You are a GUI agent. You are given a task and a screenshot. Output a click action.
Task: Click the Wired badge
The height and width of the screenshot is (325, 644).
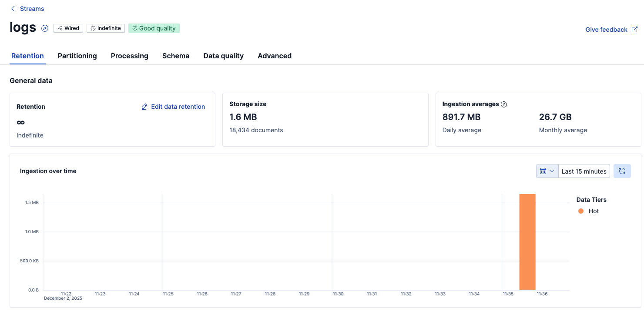click(68, 28)
